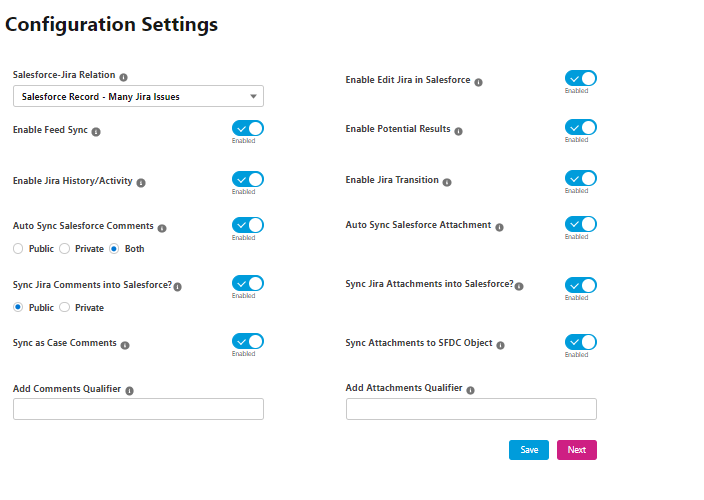Click the Save button

pyautogui.click(x=529, y=450)
